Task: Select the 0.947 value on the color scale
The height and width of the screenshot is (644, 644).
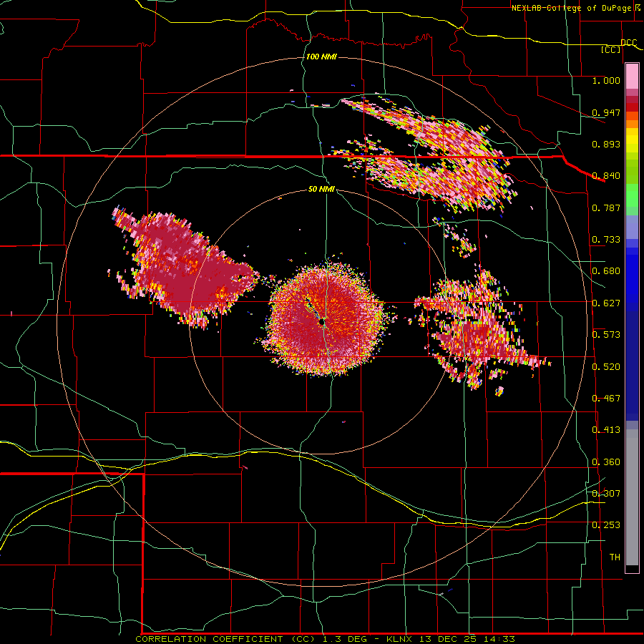Action: tap(606, 112)
